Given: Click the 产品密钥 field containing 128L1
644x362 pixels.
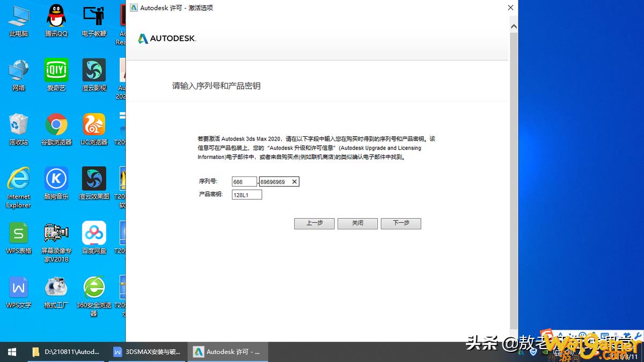Looking at the screenshot, I should pos(247,195).
